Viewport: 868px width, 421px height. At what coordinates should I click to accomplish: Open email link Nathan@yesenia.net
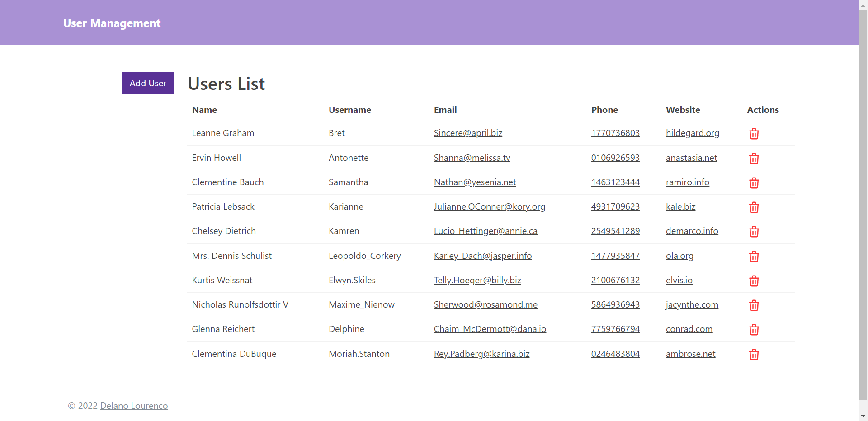475,182
